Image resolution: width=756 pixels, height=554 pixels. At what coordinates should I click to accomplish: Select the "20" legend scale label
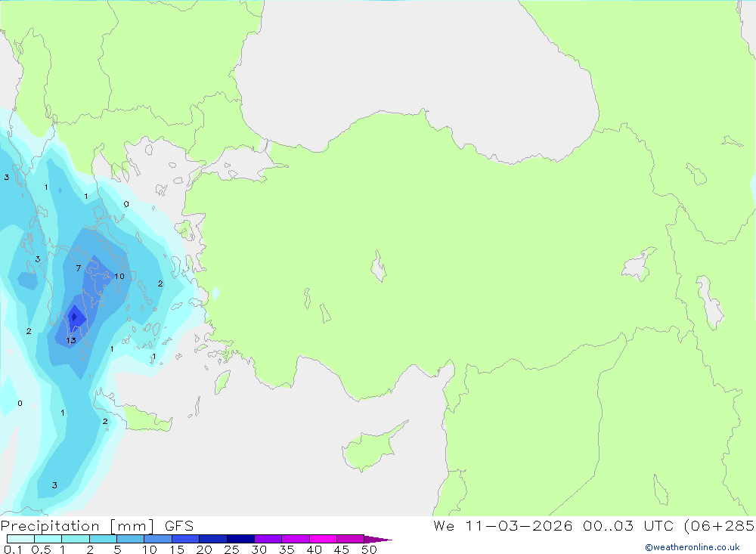coord(204,549)
